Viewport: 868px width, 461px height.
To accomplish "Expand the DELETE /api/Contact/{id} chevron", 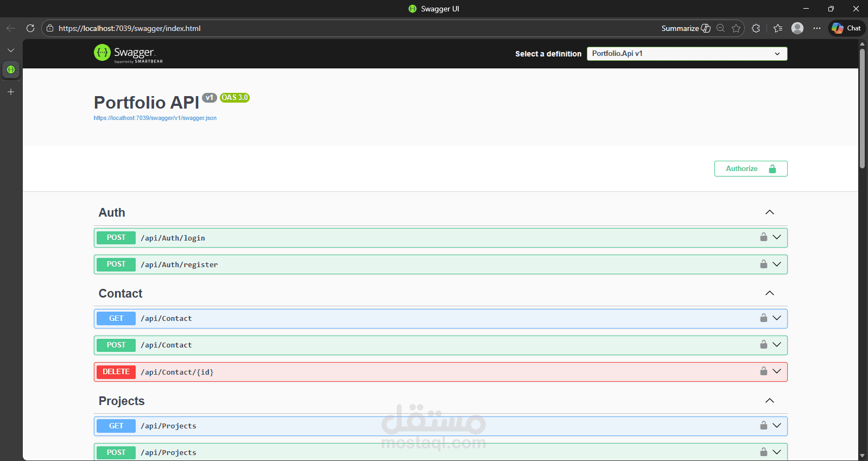I will click(x=777, y=371).
